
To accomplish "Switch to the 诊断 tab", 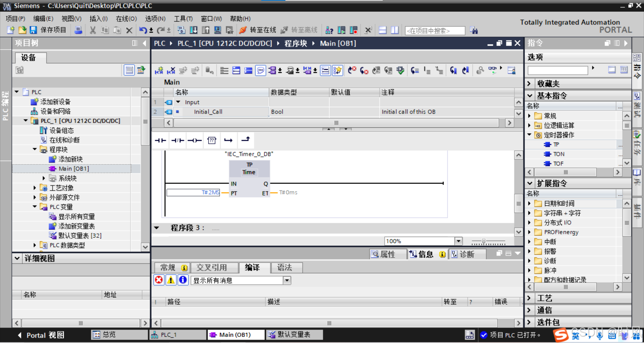I will pyautogui.click(x=467, y=254).
